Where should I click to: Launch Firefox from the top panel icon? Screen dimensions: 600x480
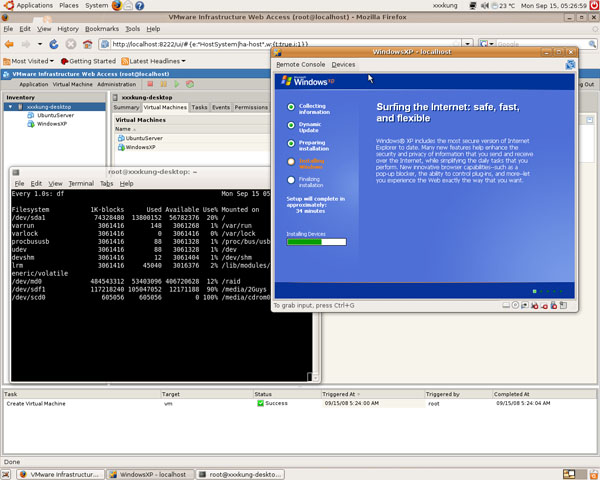point(117,5)
